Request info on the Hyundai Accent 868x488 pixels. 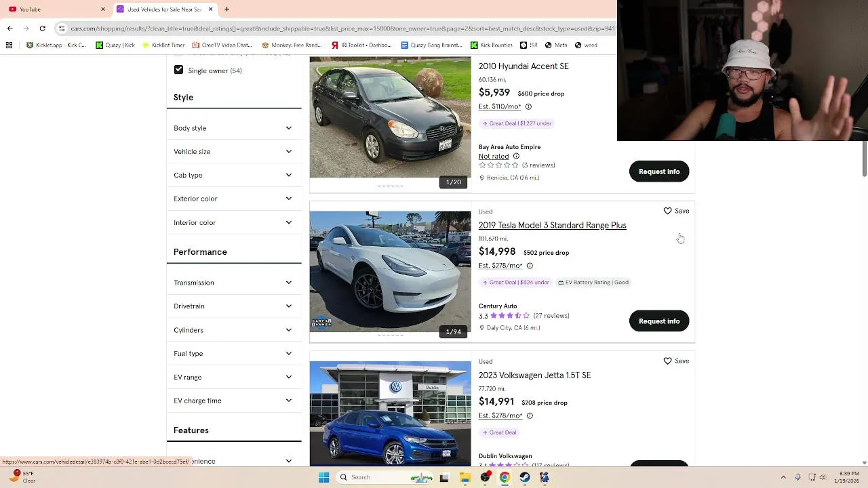click(x=659, y=171)
